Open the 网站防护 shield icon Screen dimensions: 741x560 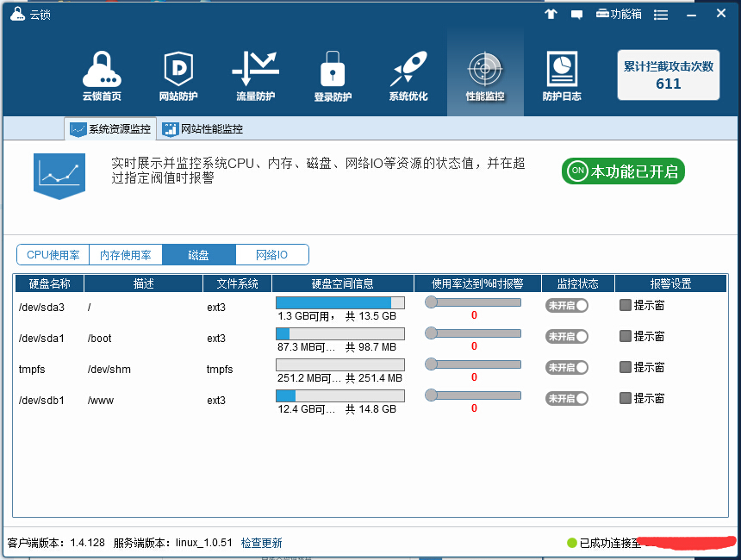178,76
